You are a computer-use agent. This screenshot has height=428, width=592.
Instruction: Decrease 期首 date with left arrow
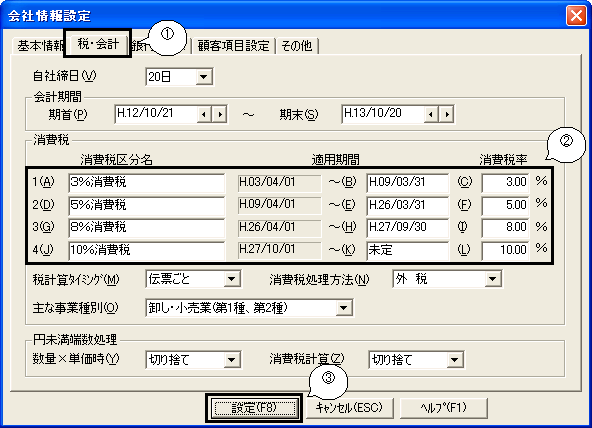[204, 114]
